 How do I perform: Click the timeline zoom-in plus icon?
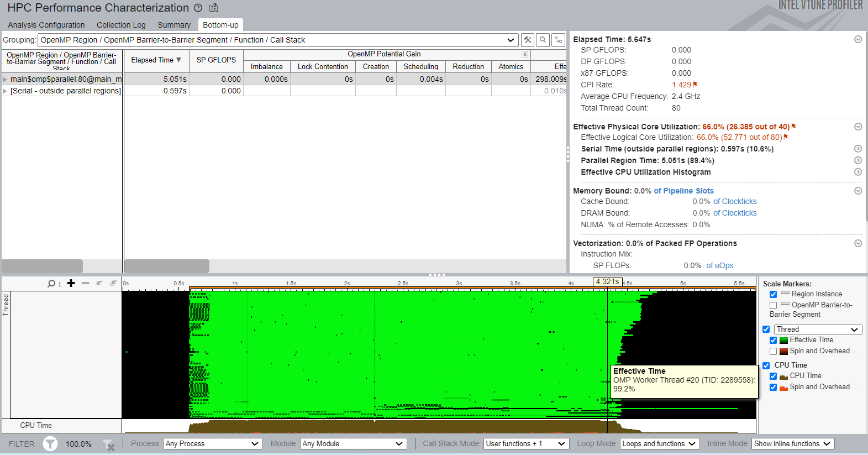click(x=71, y=283)
